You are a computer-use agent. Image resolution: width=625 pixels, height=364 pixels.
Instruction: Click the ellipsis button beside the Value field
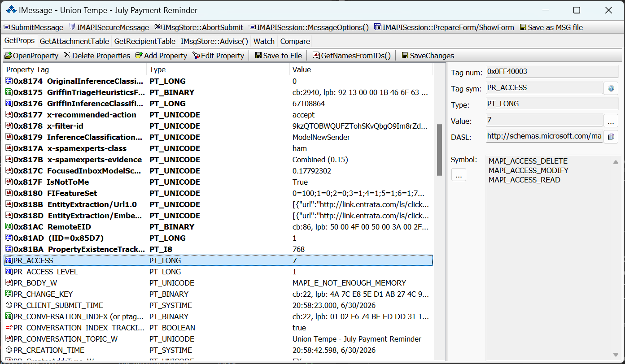(x=611, y=121)
